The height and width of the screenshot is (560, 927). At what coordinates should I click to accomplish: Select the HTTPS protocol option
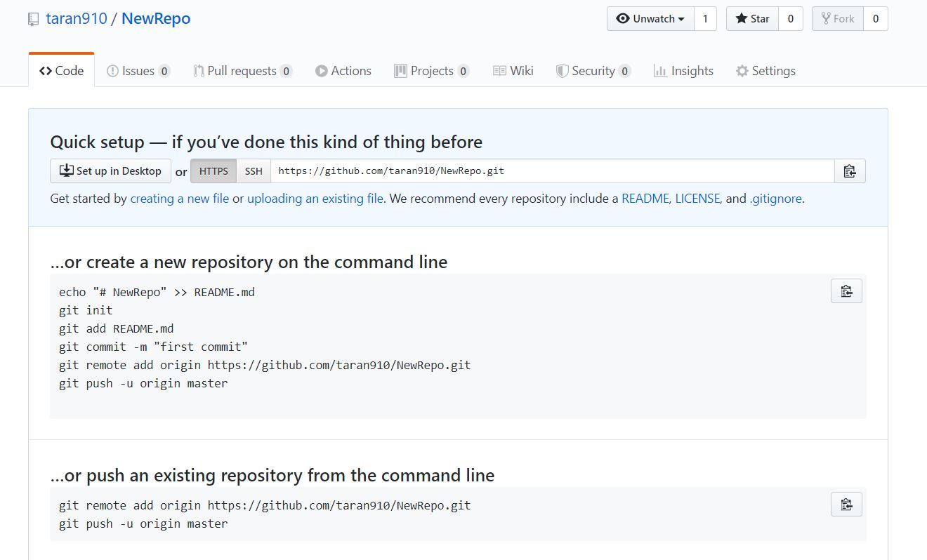213,171
